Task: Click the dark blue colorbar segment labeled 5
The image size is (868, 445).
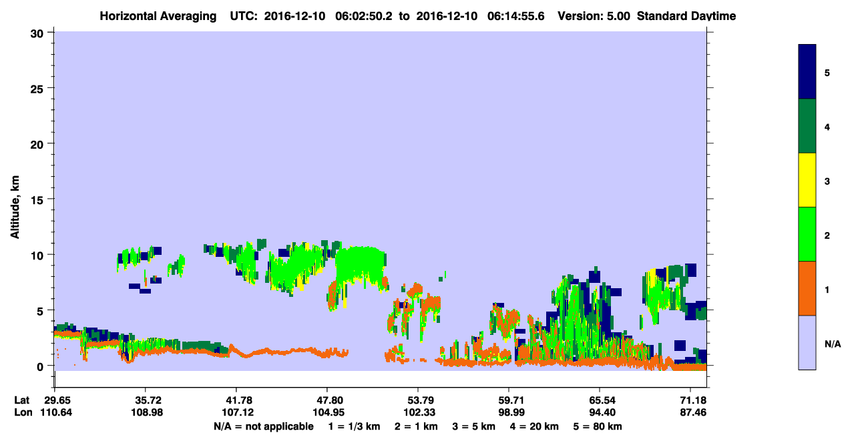Action: click(807, 72)
